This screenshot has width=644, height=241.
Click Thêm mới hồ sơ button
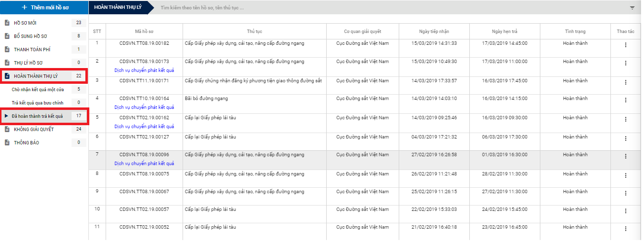point(44,7)
